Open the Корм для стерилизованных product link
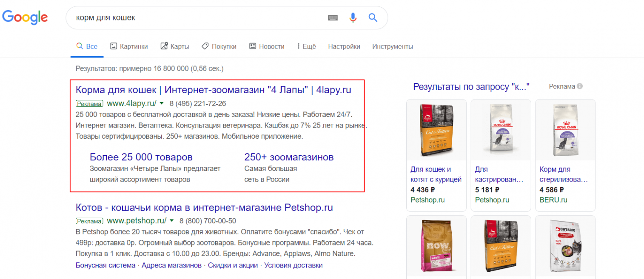This screenshot has width=644, height=279. (x=564, y=174)
